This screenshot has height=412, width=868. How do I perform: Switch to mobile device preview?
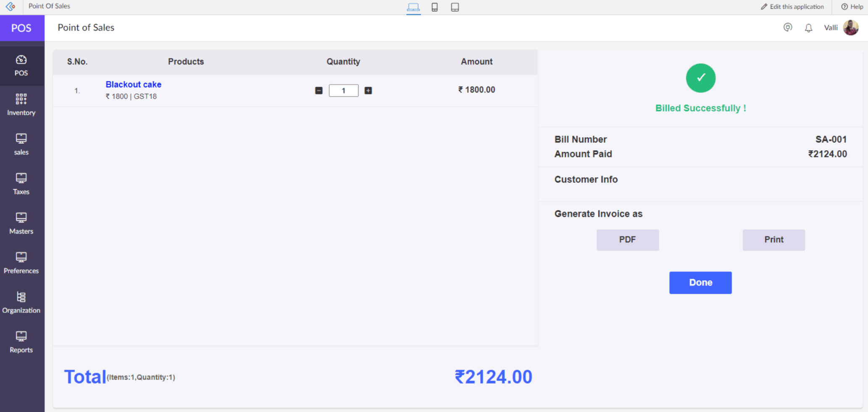[435, 7]
